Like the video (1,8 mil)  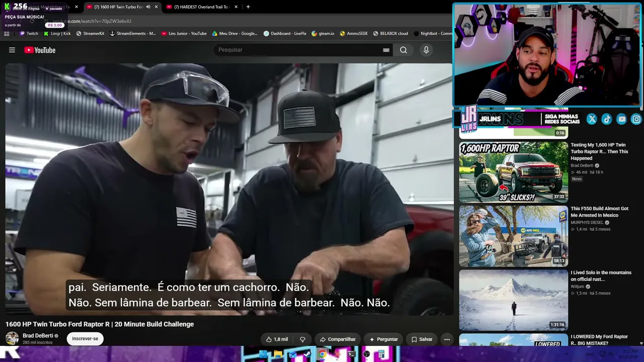(x=277, y=339)
